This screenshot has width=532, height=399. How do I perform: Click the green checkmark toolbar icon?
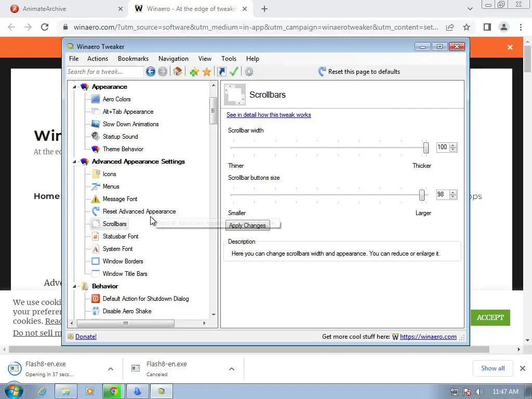pyautogui.click(x=234, y=72)
